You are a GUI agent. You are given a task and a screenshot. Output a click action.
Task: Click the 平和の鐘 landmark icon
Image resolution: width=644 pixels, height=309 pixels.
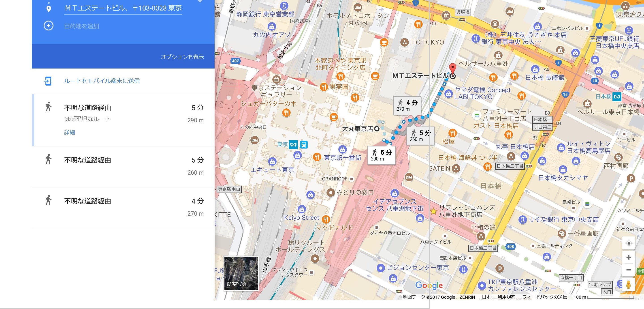tap(481, 236)
